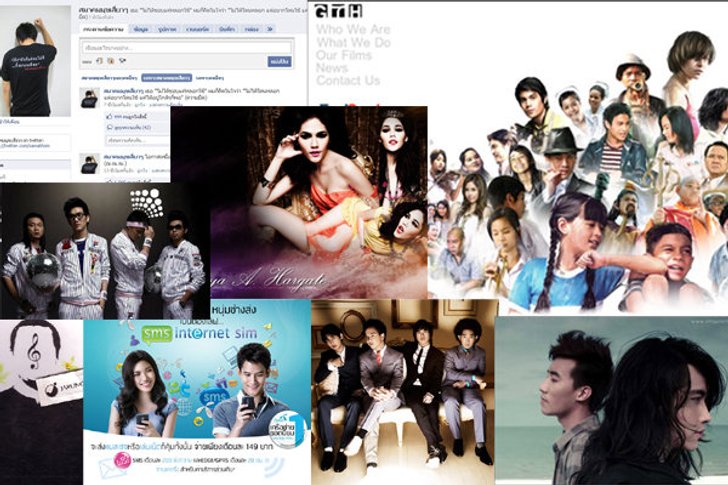
Task: Click the attach icon right after แนบ label
Action: coord(99,61)
